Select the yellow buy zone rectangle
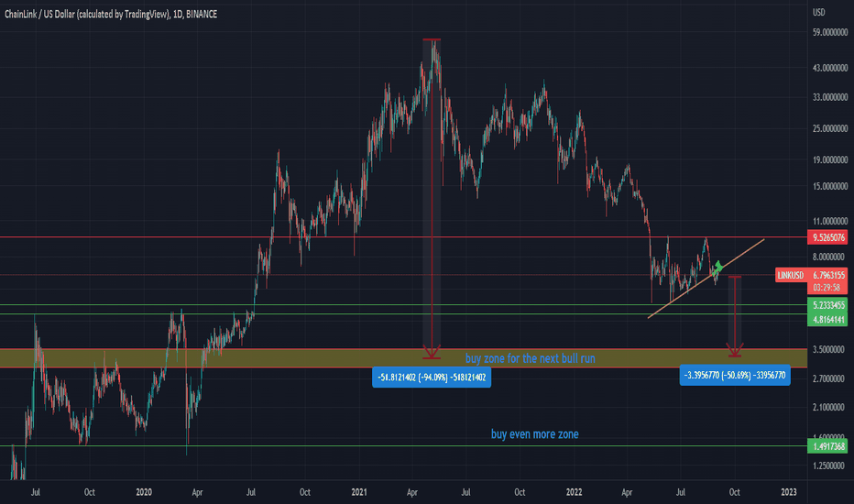Screen dimensions: 854x504 coord(403,358)
